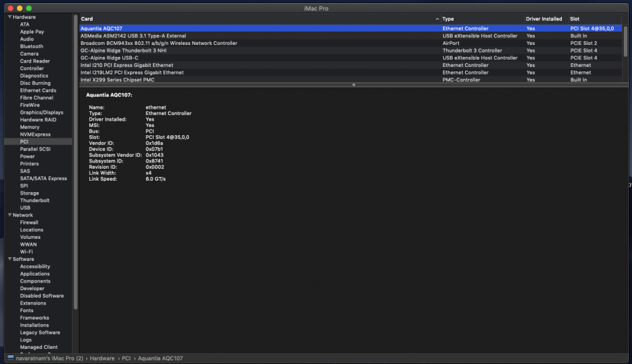Select Installations under Software

click(34, 325)
